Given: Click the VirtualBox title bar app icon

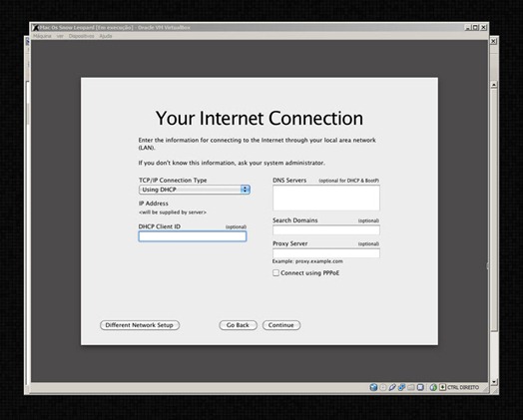Looking at the screenshot, I should tap(36, 27).
